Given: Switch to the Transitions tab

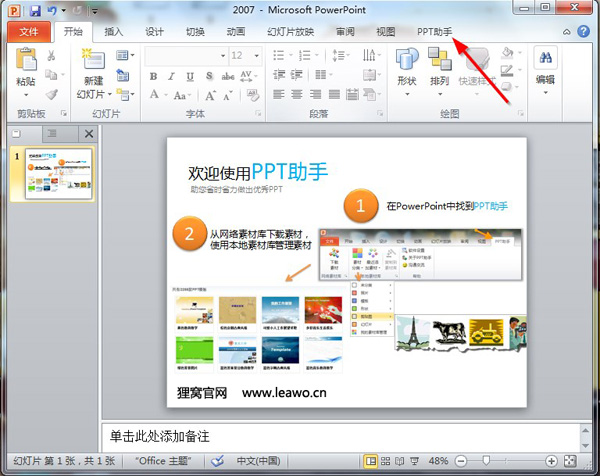Looking at the screenshot, I should tap(195, 31).
